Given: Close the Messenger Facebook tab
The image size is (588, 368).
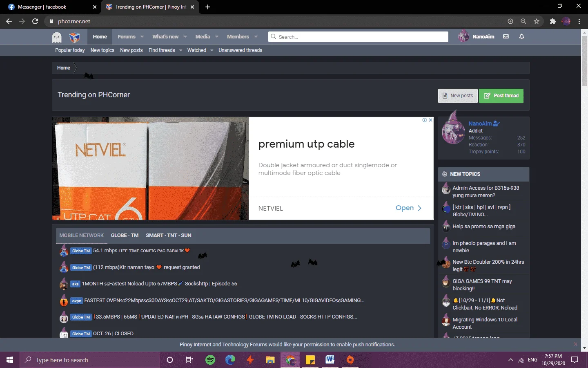Looking at the screenshot, I should [x=95, y=7].
